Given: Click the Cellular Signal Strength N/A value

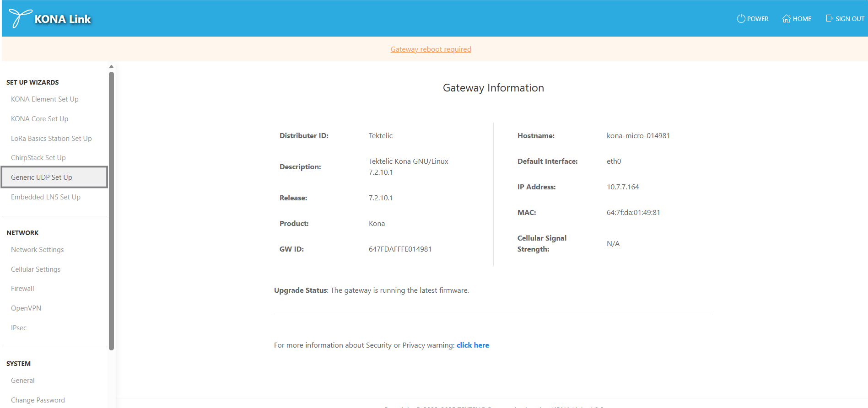Looking at the screenshot, I should click(613, 244).
